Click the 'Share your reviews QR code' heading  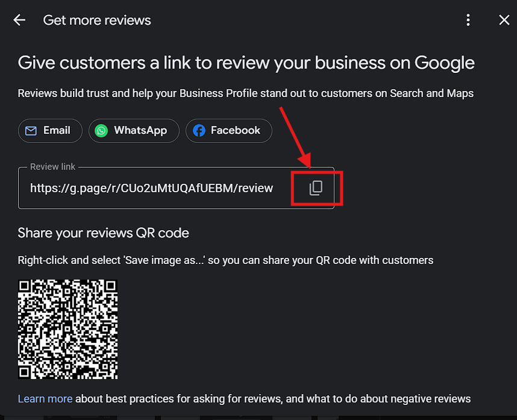point(103,233)
